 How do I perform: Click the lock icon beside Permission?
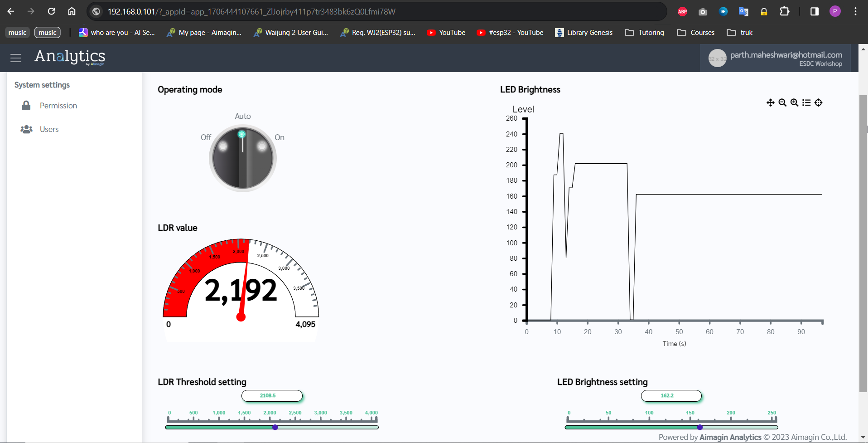26,106
